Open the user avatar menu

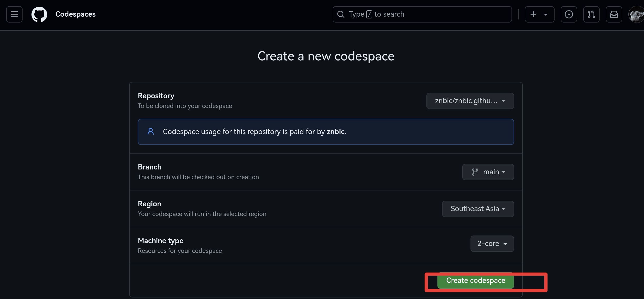636,14
